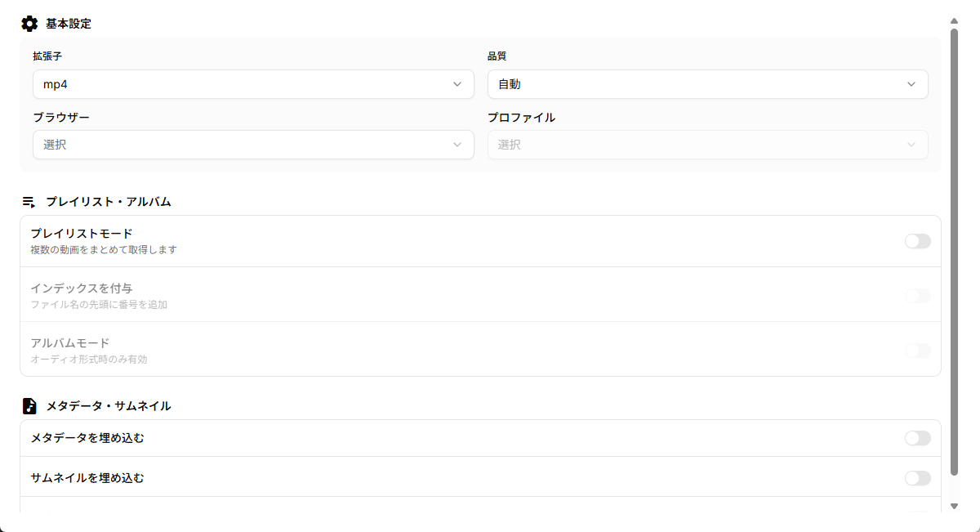Click the 基本設定 section heading
Viewport: 980px width, 532px height.
tap(69, 24)
